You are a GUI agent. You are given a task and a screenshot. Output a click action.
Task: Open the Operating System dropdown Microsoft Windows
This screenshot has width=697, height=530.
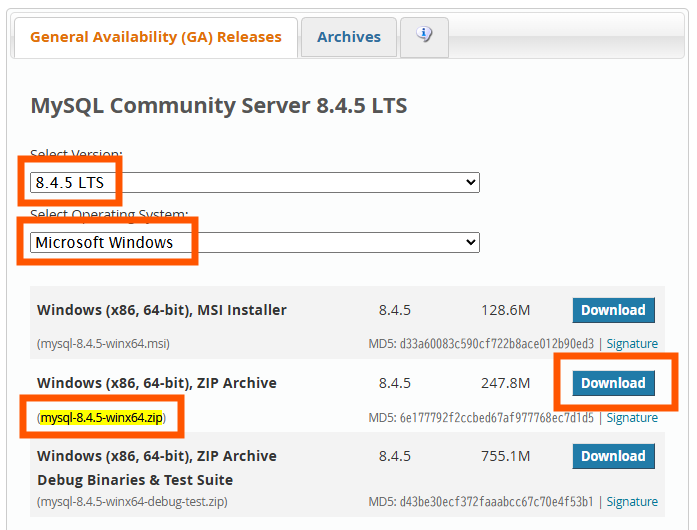pyautogui.click(x=255, y=242)
